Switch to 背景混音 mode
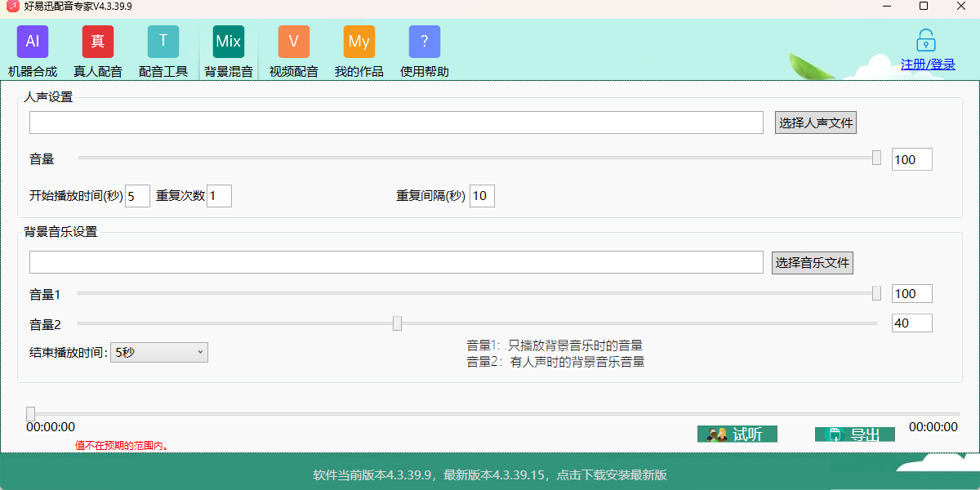 tap(228, 41)
